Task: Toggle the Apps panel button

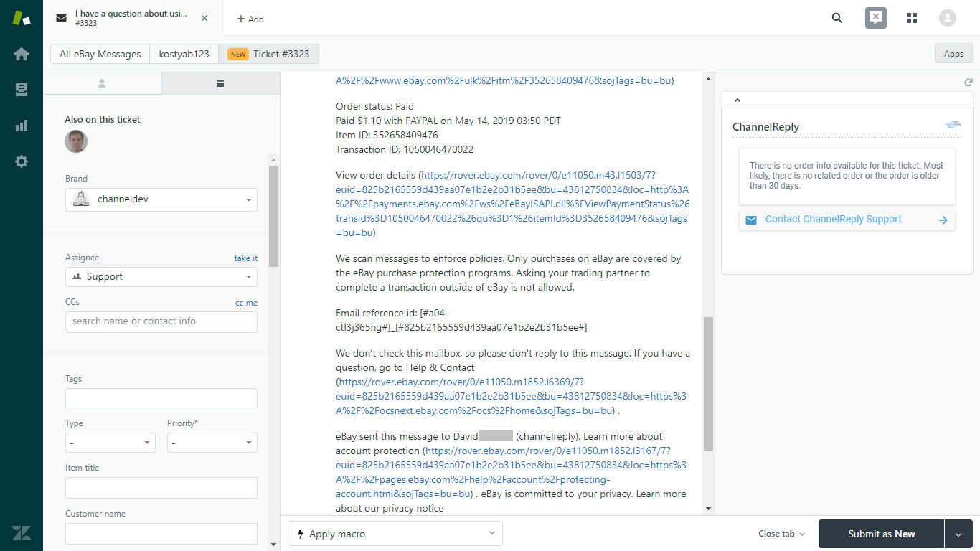Action: (x=953, y=54)
